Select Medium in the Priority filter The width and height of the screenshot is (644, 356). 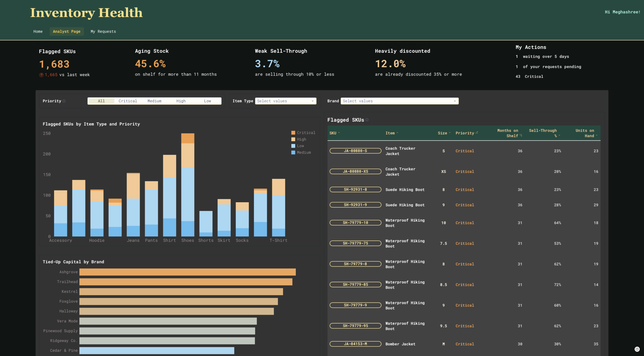[154, 101]
